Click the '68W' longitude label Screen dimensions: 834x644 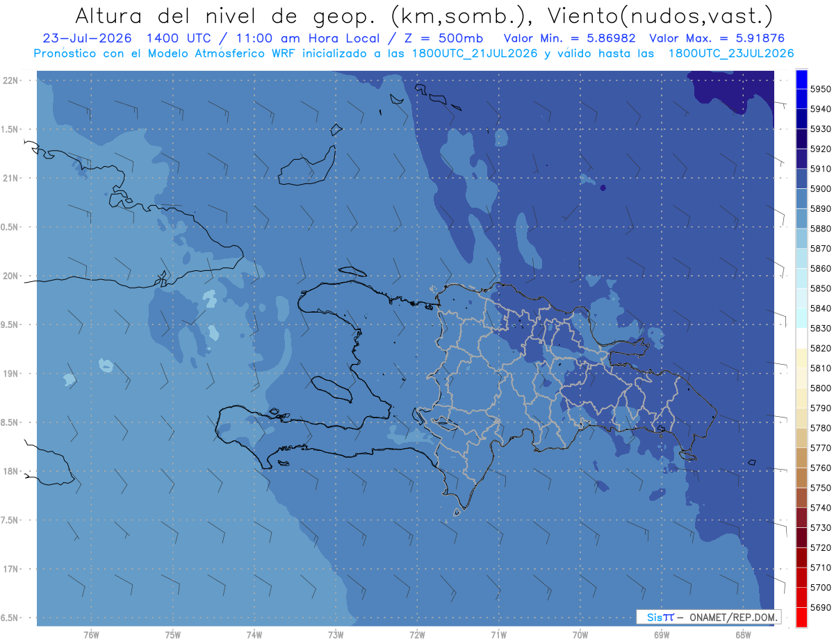point(743,634)
